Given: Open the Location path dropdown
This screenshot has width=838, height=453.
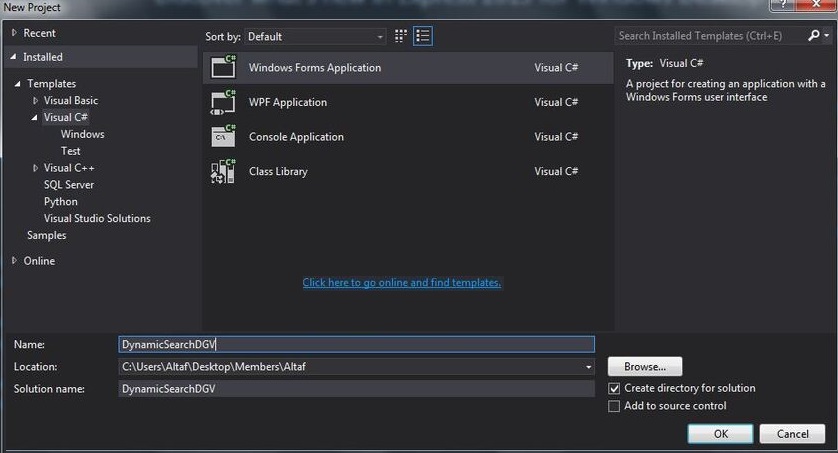Looking at the screenshot, I should click(589, 367).
